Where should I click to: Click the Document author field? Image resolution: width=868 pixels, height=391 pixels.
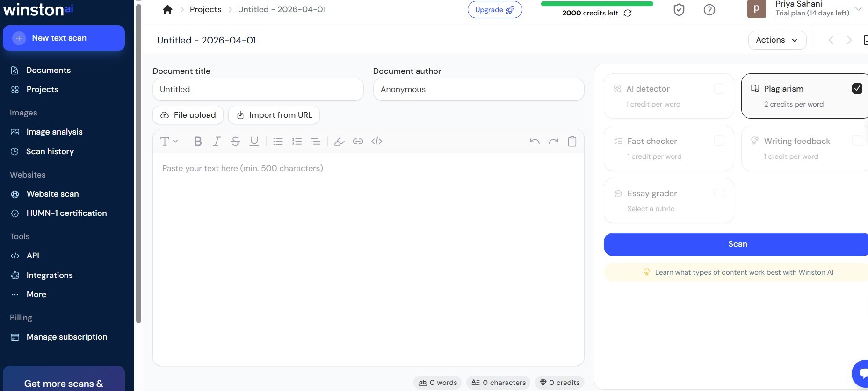click(478, 89)
